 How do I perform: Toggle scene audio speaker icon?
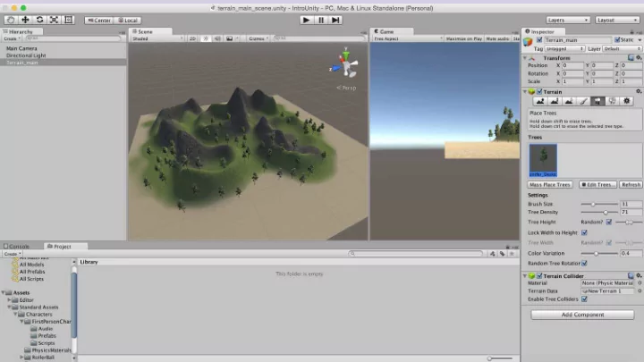(x=217, y=38)
